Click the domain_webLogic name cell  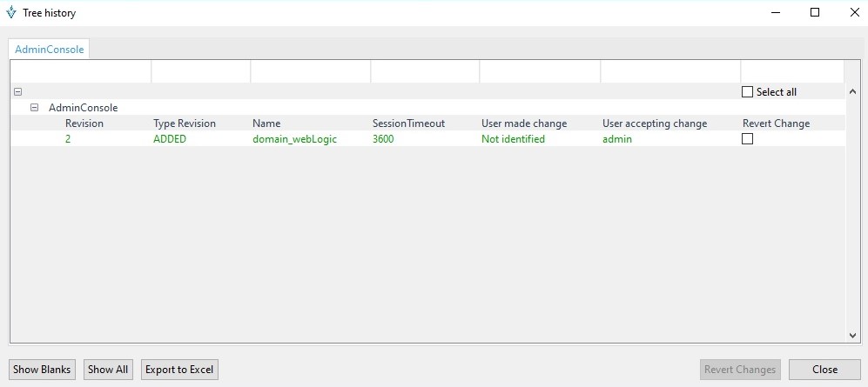tap(294, 139)
